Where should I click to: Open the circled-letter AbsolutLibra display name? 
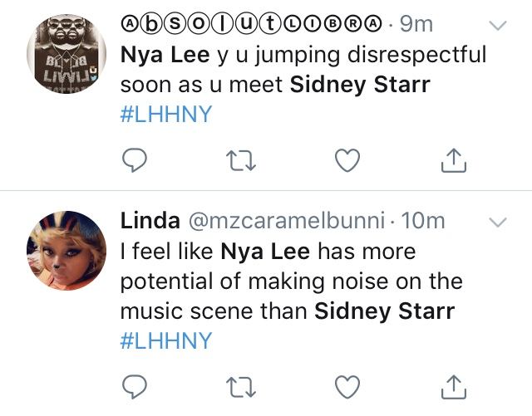click(251, 24)
